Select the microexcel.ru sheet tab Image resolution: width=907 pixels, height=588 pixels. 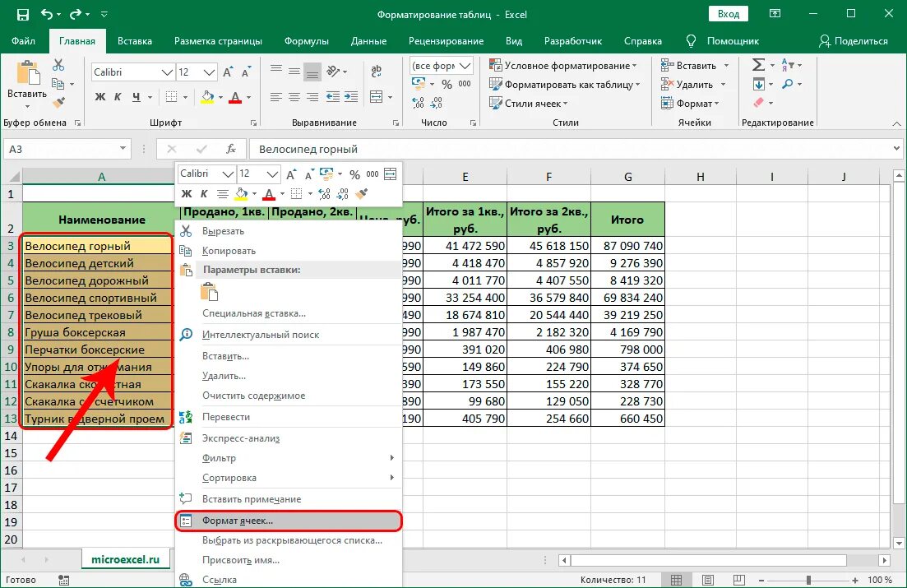[x=126, y=560]
